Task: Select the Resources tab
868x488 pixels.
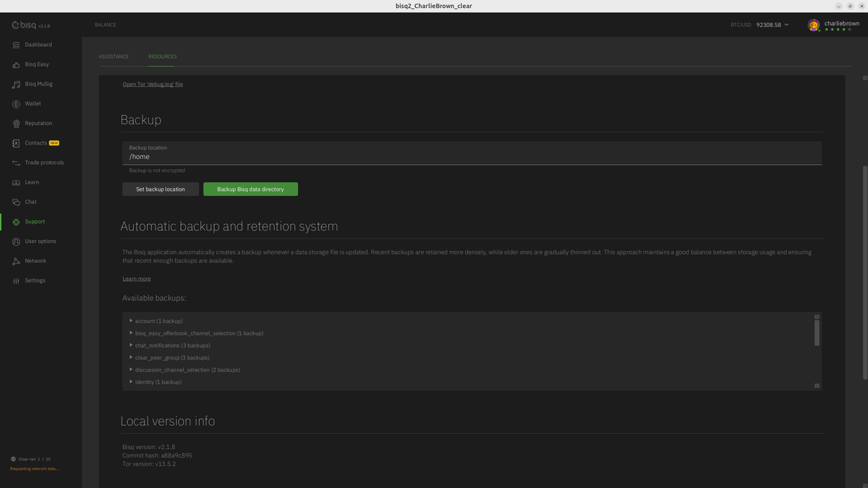Action: tap(162, 56)
